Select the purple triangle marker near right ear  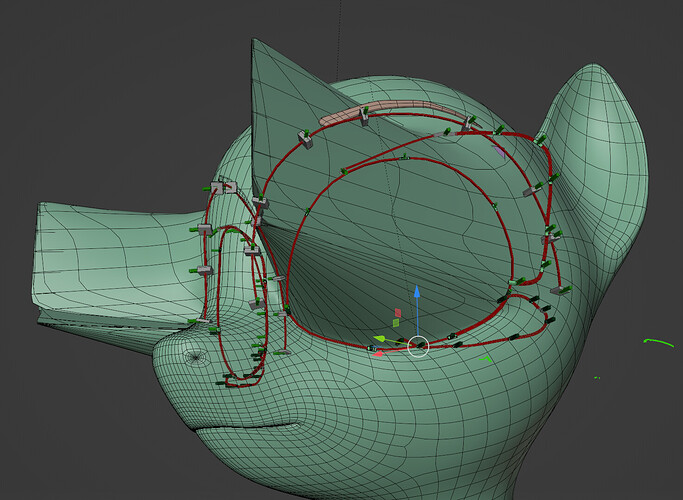(x=499, y=152)
